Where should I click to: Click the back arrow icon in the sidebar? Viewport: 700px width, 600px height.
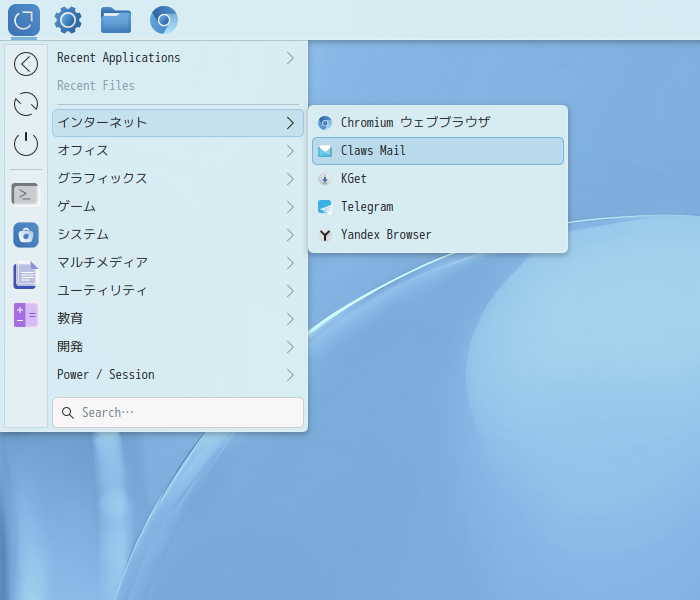coord(26,64)
